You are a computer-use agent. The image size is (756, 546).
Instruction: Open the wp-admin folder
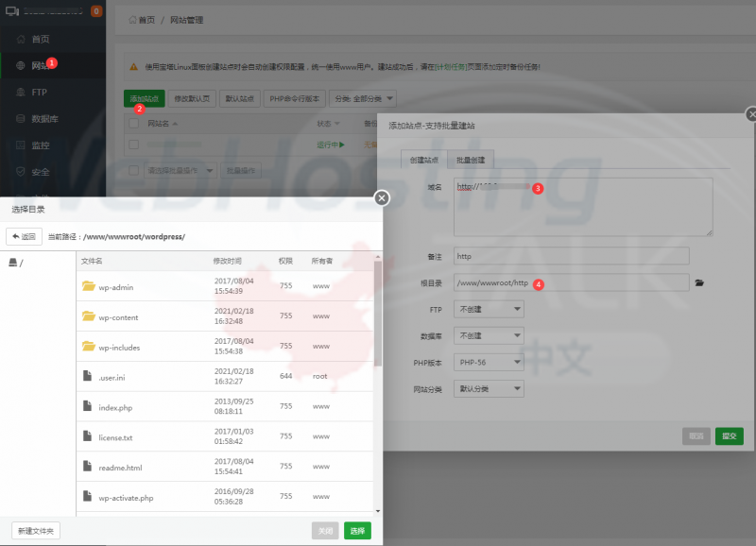tap(118, 287)
